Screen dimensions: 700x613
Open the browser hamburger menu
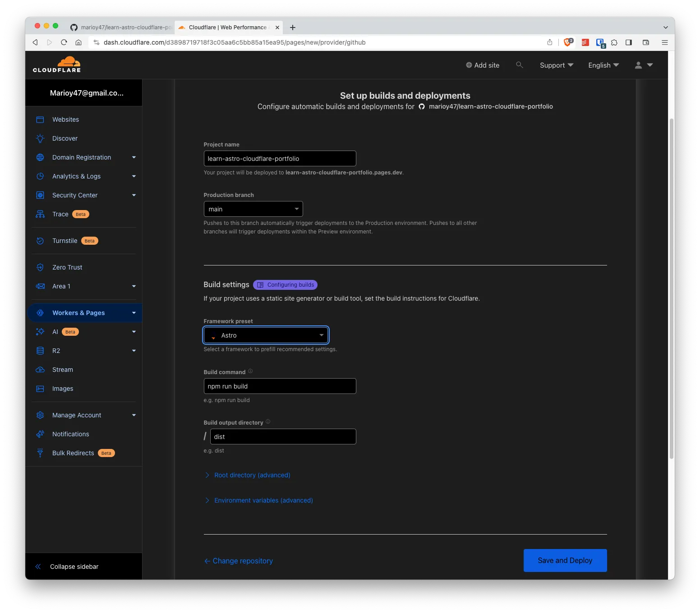(665, 42)
